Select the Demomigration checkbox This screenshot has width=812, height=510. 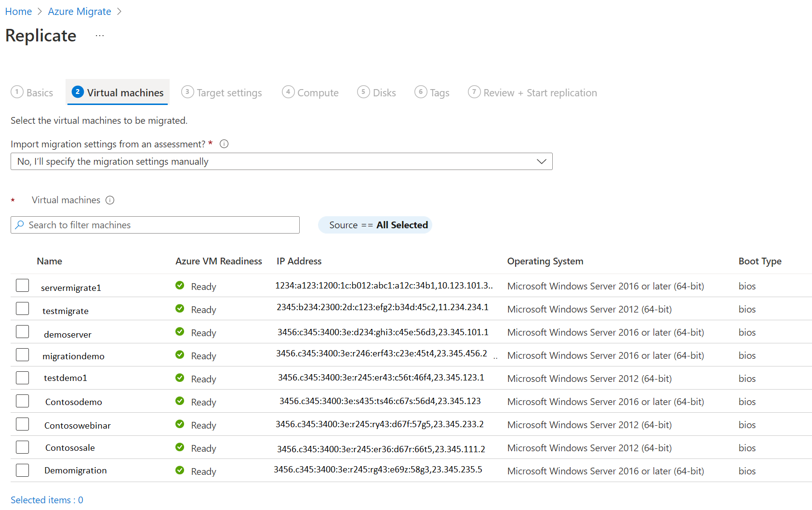coord(22,470)
